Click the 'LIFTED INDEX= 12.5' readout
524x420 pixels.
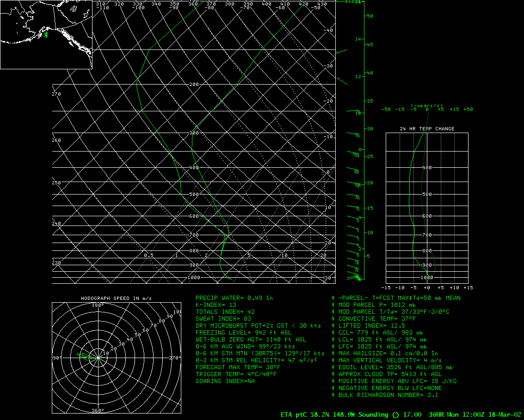[368, 326]
